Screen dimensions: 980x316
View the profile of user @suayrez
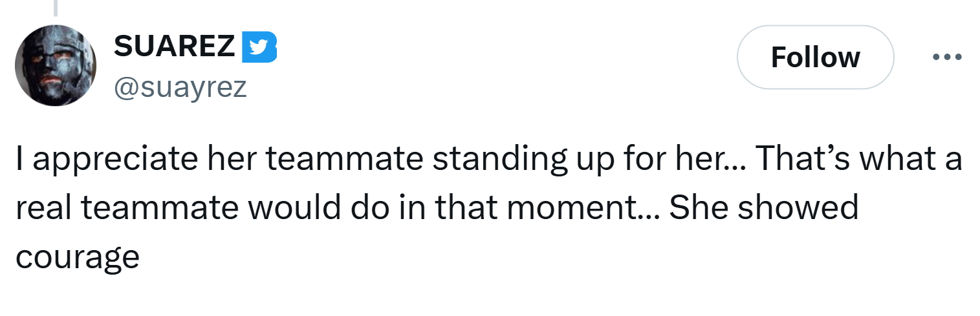[x=180, y=87]
